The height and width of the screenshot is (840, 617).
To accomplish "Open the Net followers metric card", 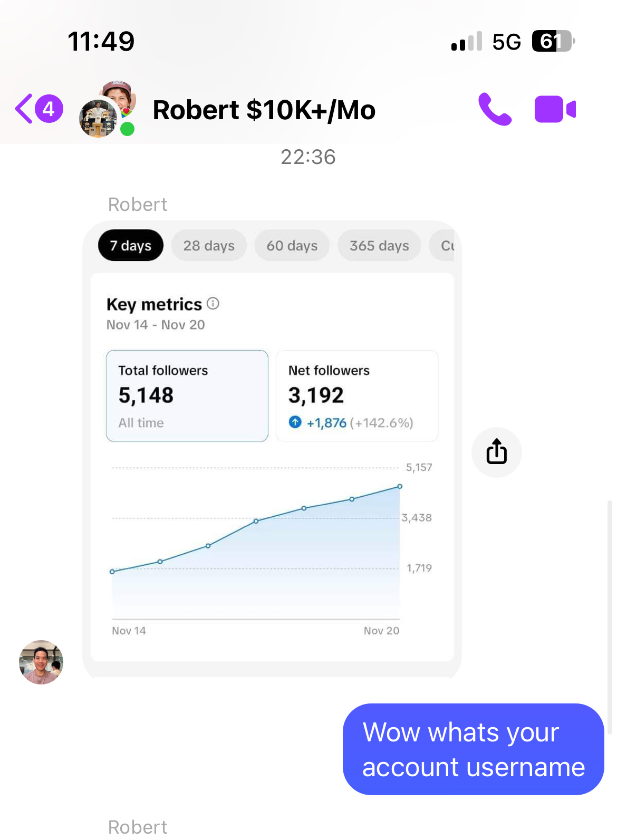I will [x=357, y=395].
